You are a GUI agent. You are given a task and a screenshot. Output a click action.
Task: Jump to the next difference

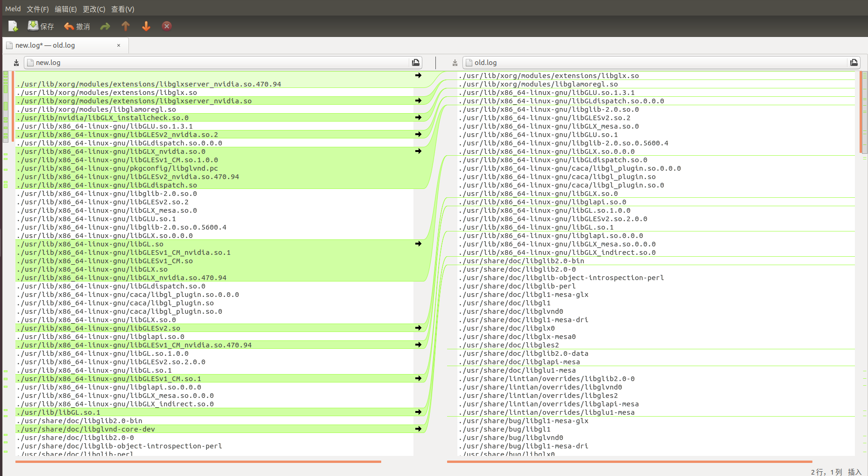[x=146, y=26]
